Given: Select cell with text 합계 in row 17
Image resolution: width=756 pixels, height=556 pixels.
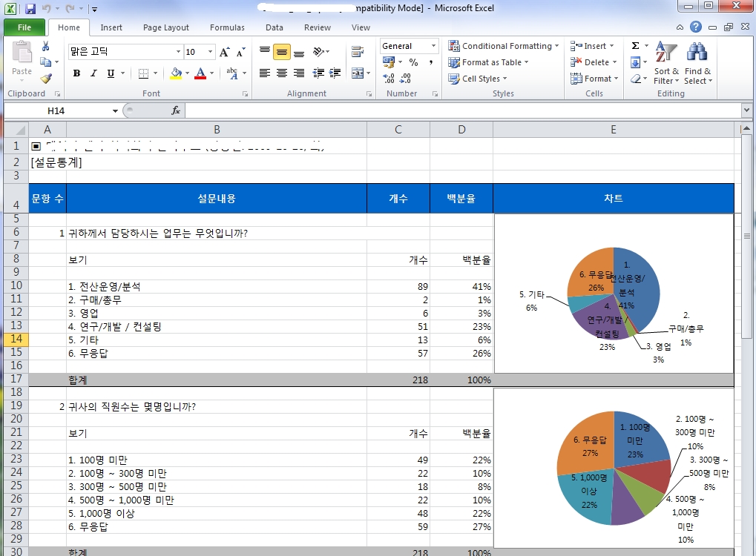Looking at the screenshot, I should click(217, 380).
